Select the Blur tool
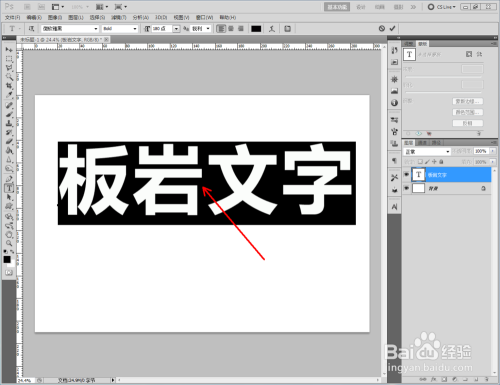The image size is (500, 385). 9,159
